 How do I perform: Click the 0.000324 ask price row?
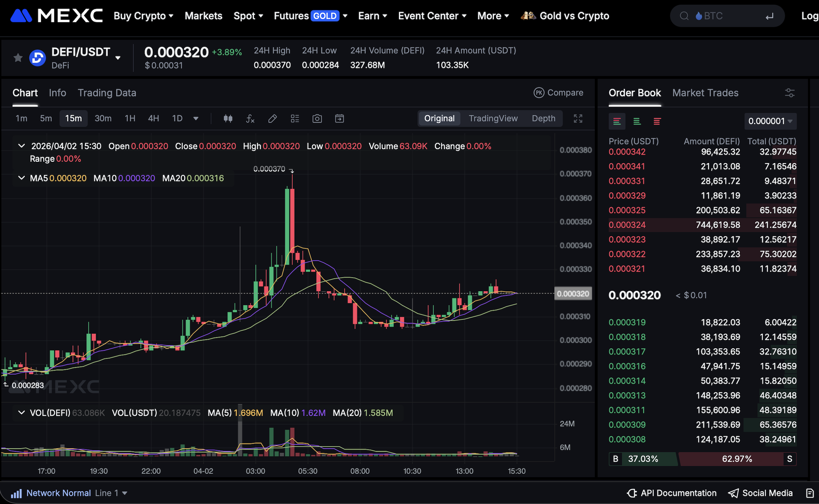click(x=703, y=225)
